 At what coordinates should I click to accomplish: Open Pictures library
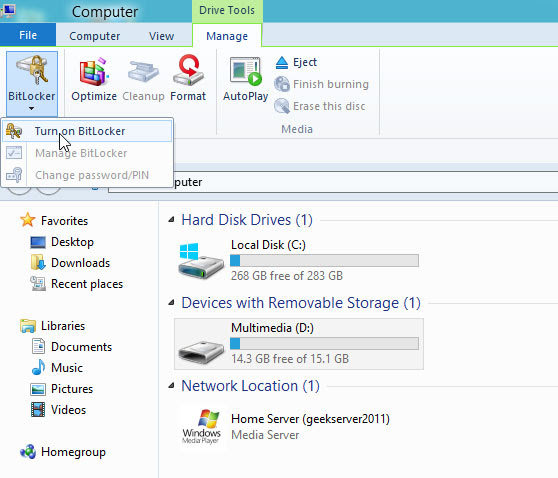click(x=72, y=389)
